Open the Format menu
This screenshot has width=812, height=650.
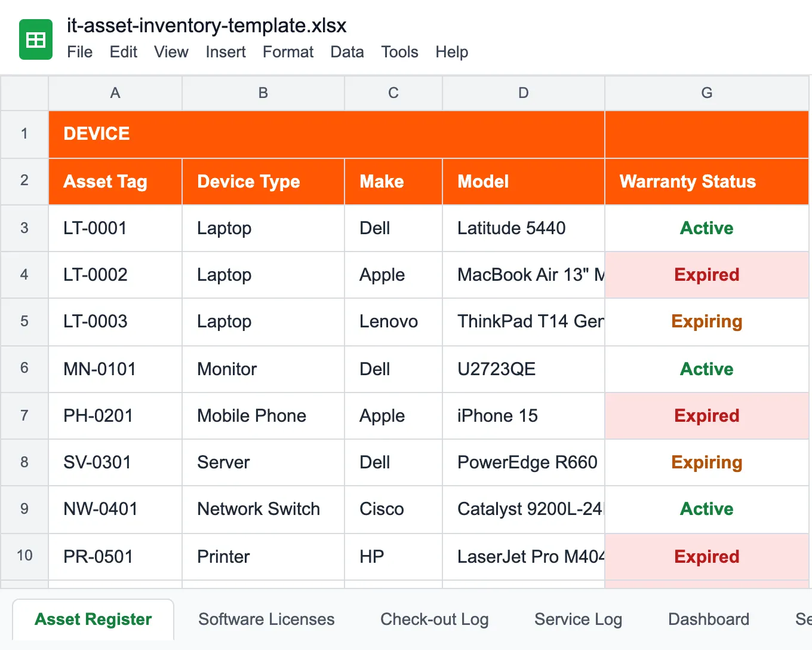click(x=288, y=52)
